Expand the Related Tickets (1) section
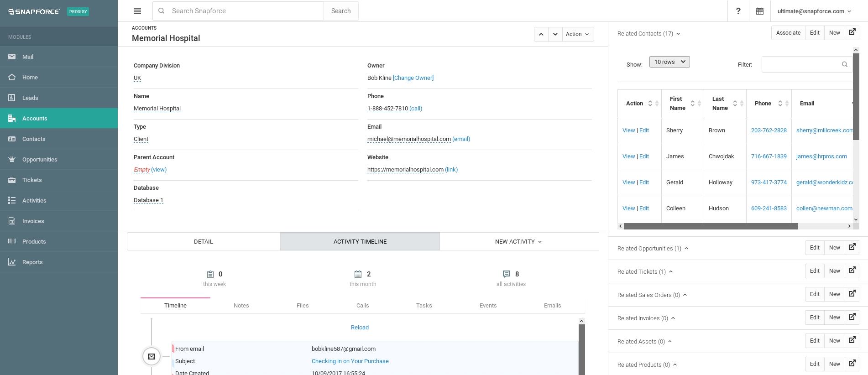Viewport: 868px width, 375px height. coord(645,272)
